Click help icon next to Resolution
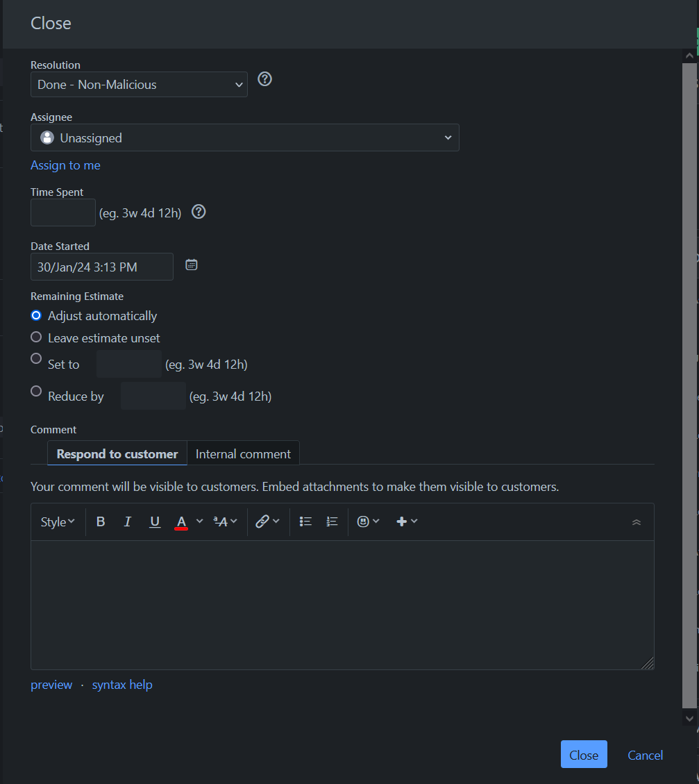Screen dimensions: 699x784 click(x=264, y=79)
